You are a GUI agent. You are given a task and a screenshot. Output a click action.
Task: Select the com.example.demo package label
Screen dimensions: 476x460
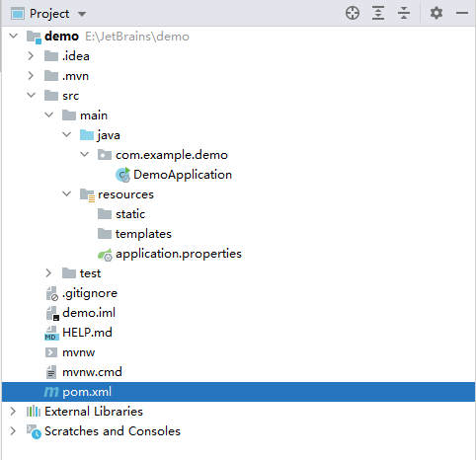172,155
